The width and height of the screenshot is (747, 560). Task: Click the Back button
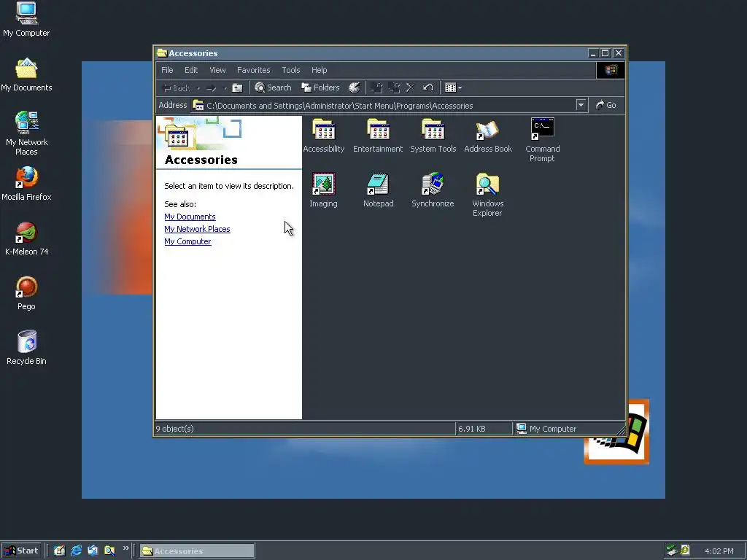(x=177, y=88)
